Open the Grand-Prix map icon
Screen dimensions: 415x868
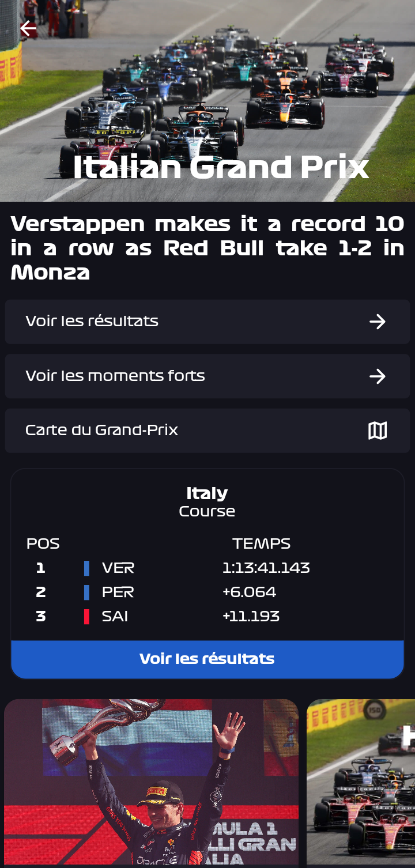point(378,431)
